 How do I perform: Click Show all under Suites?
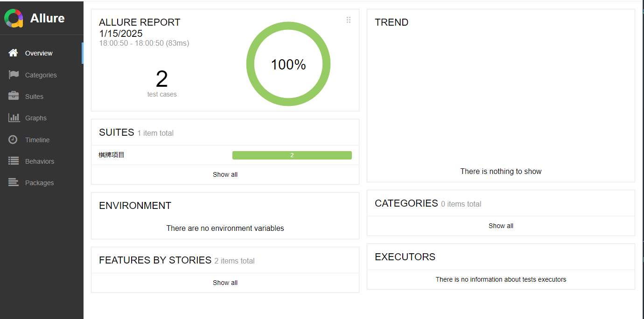[x=225, y=174]
